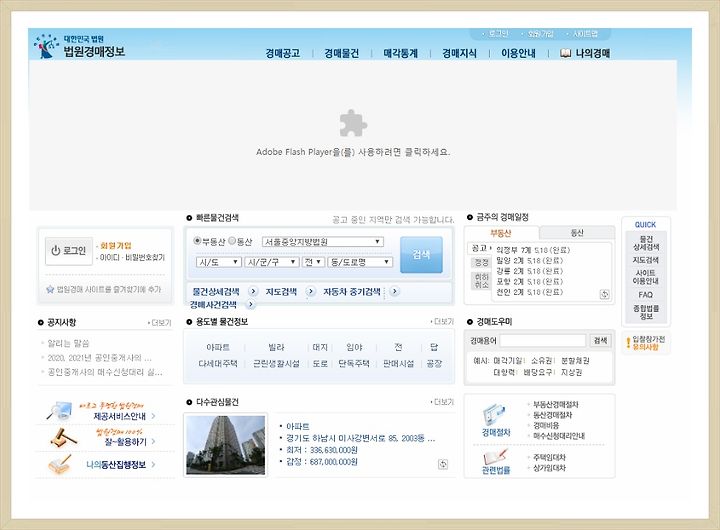This screenshot has height=530, width=720.
Task: Click 알리는 말씀 notice
Action: coord(68,343)
